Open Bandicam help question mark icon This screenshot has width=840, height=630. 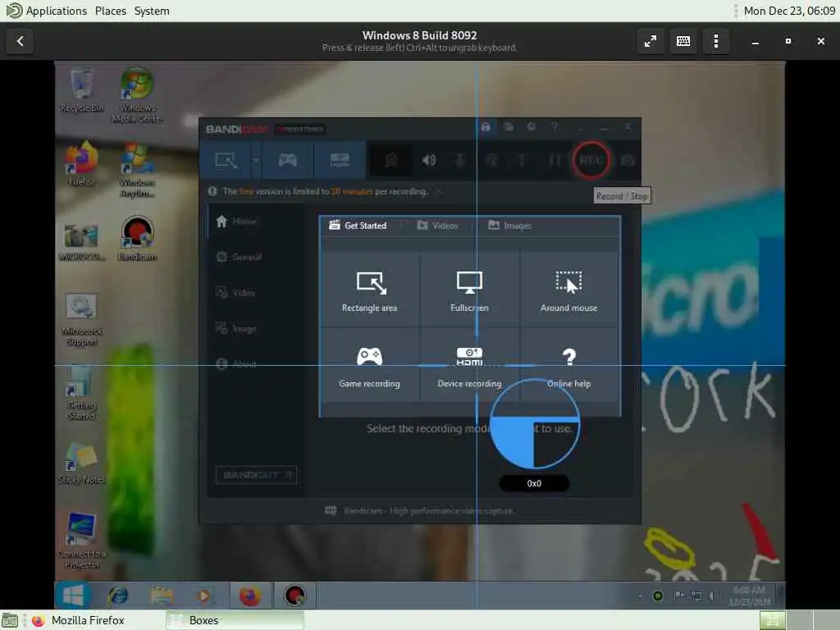pyautogui.click(x=555, y=127)
